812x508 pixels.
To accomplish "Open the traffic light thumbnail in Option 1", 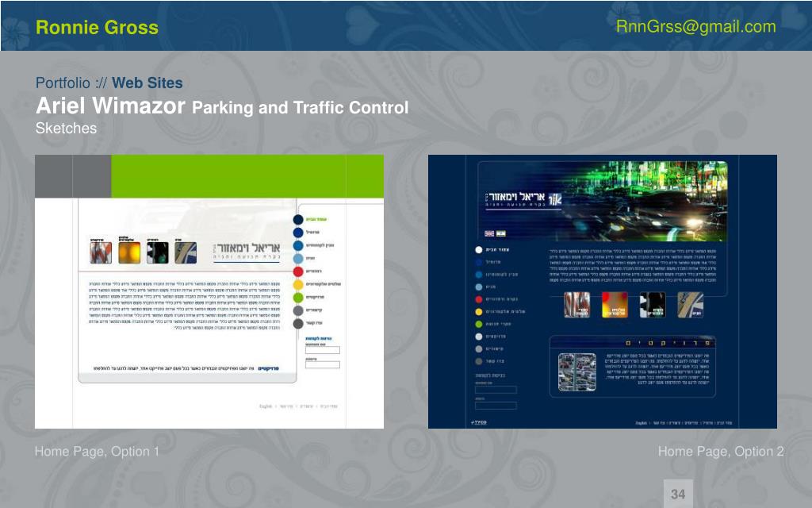I will pyautogui.click(x=158, y=253).
